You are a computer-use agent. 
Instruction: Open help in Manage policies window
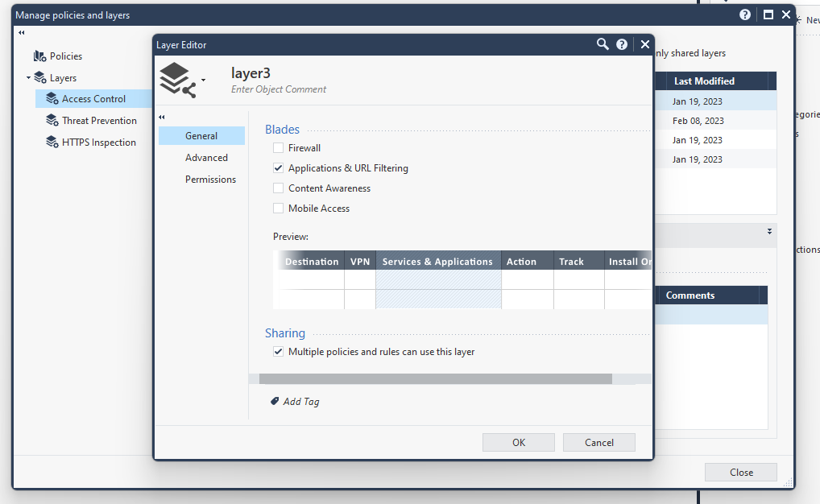click(745, 15)
